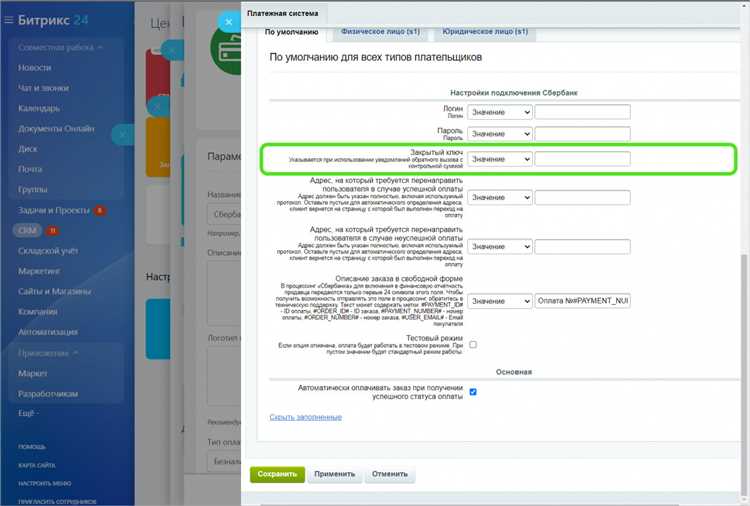This screenshot has height=506, width=750.
Task: Click the failed payment redirect address field
Action: [x=582, y=247]
